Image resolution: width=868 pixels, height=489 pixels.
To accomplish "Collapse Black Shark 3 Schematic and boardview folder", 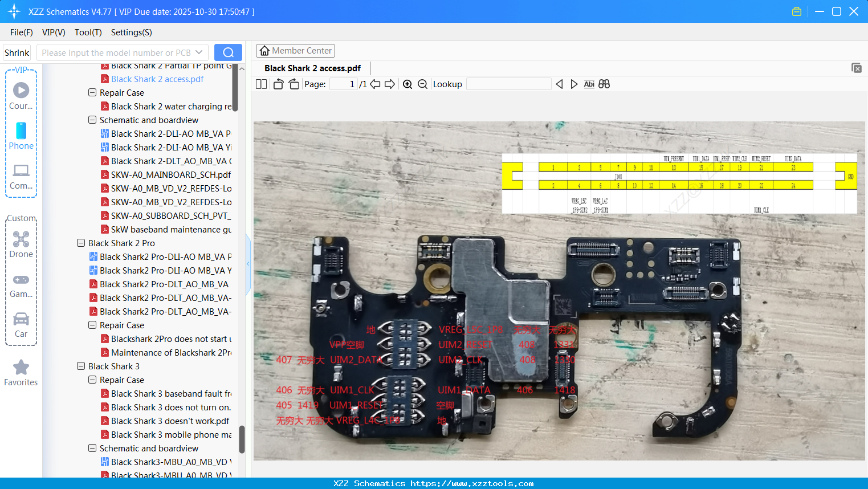I will [x=92, y=448].
